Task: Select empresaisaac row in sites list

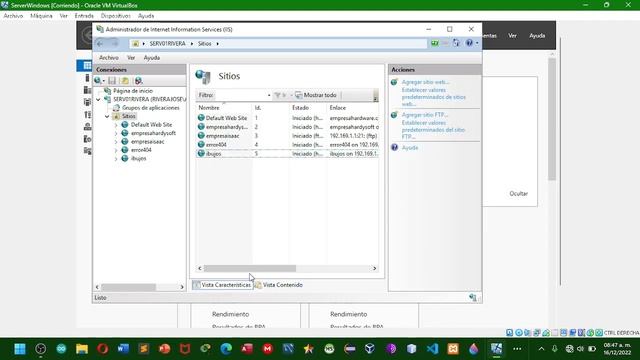Action: pos(287,136)
